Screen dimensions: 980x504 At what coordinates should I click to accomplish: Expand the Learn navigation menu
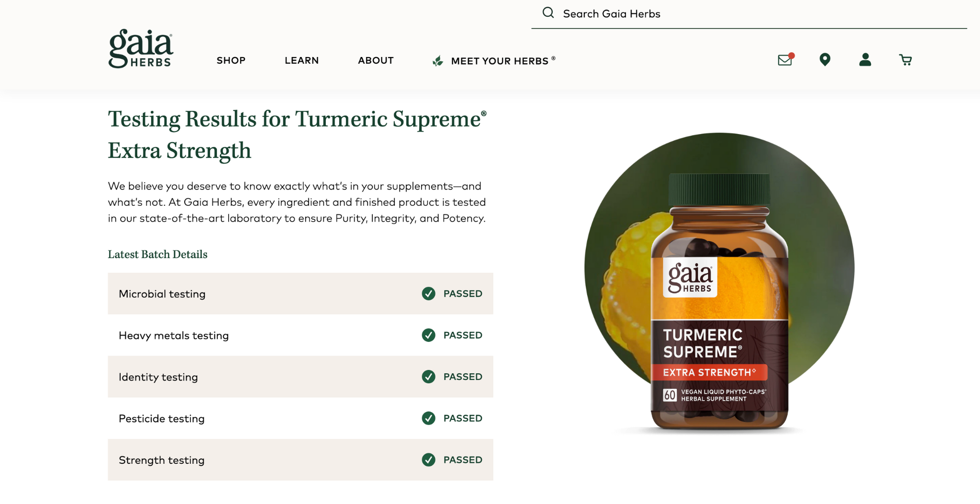[301, 60]
